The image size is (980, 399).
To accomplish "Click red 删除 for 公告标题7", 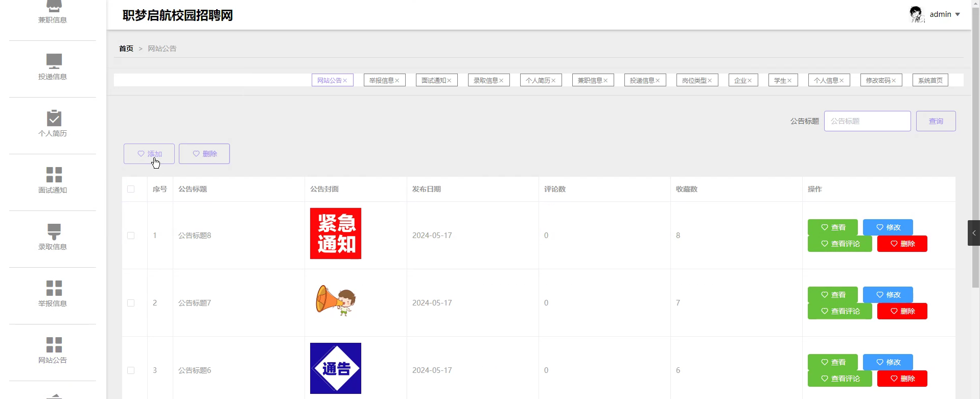I will [902, 311].
